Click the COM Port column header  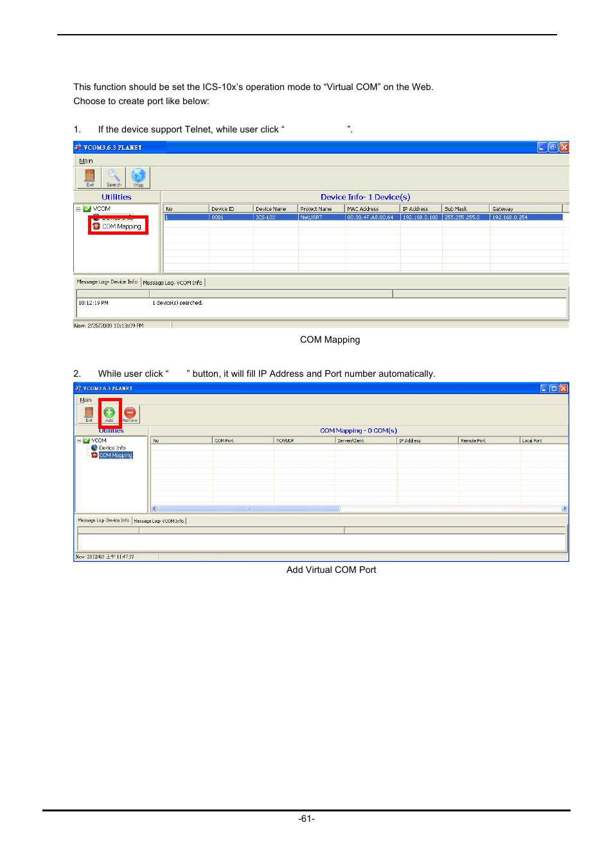click(243, 440)
